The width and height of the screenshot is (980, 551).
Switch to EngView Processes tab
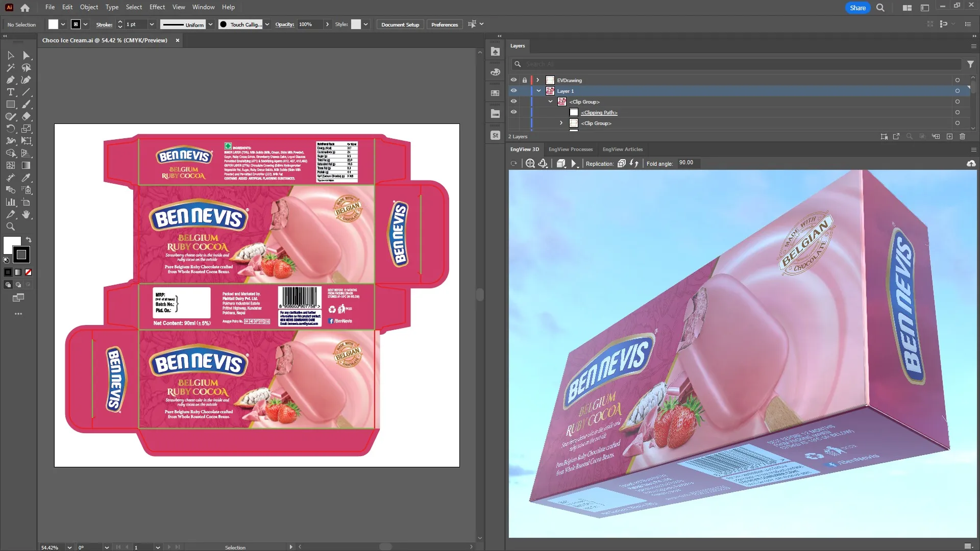click(x=571, y=149)
